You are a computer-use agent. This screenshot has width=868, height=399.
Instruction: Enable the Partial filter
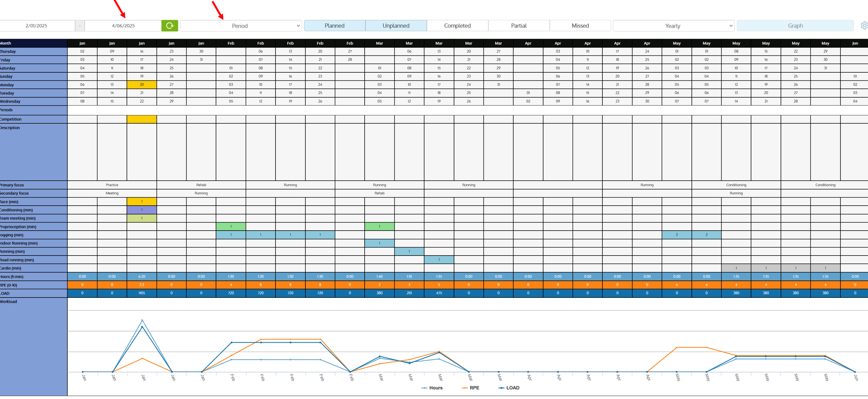tap(518, 26)
